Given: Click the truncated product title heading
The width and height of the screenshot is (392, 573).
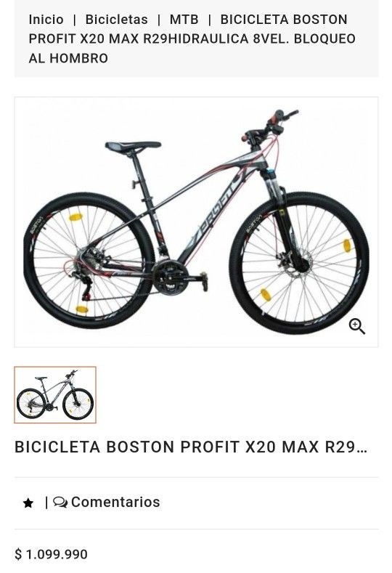Looking at the screenshot, I should (191, 447).
